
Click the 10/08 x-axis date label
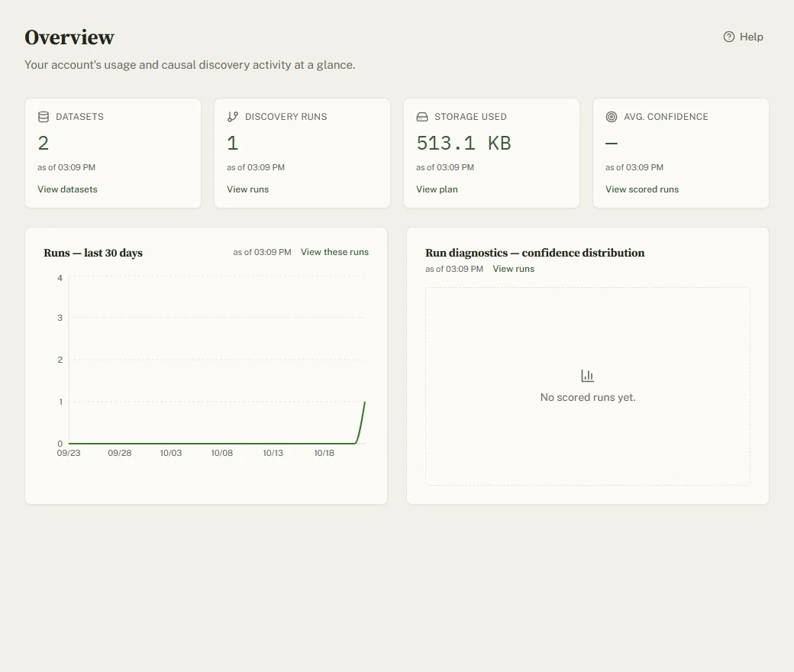(x=222, y=454)
